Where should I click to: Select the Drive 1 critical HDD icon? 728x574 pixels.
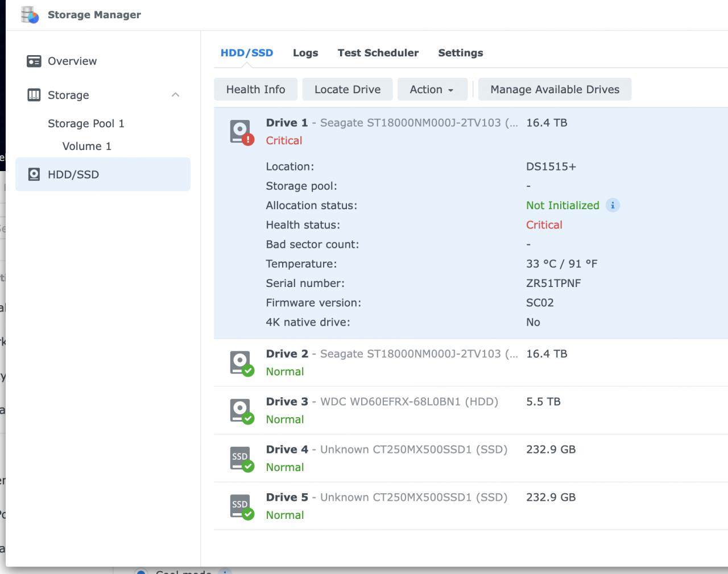[240, 130]
